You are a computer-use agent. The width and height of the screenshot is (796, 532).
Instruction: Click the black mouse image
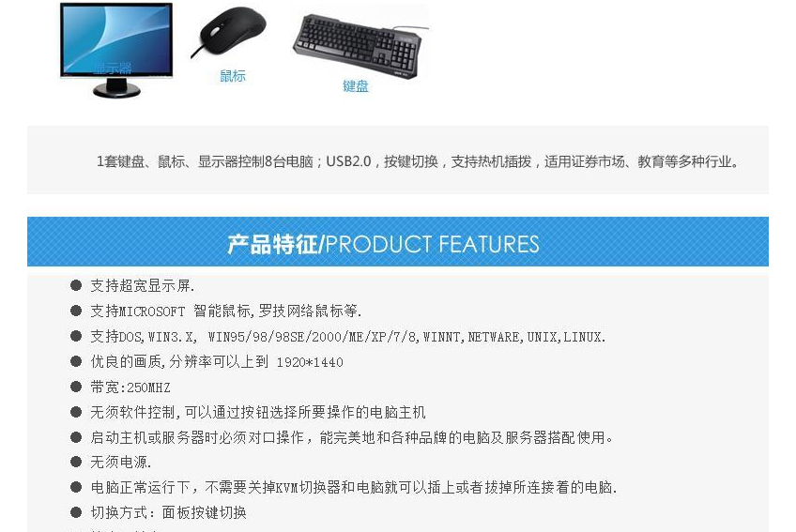click(229, 32)
